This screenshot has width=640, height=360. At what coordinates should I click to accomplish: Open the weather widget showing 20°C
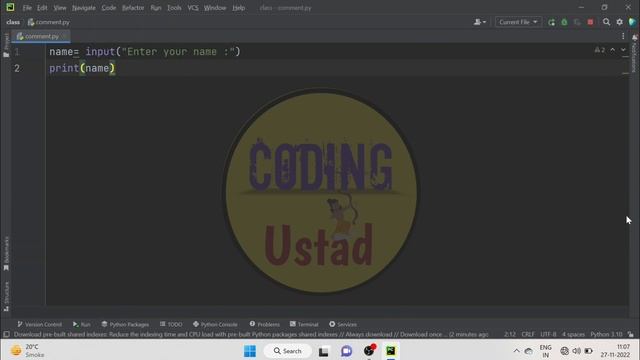28,351
